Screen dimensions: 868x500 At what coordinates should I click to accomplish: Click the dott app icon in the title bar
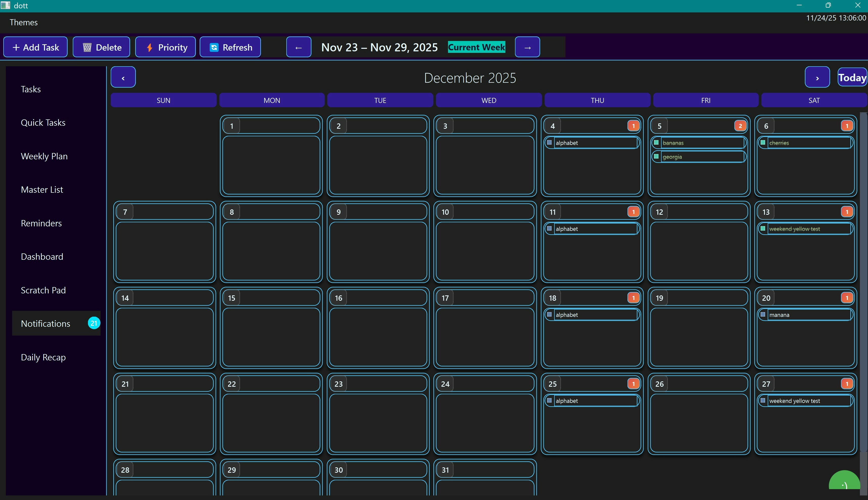6,5
